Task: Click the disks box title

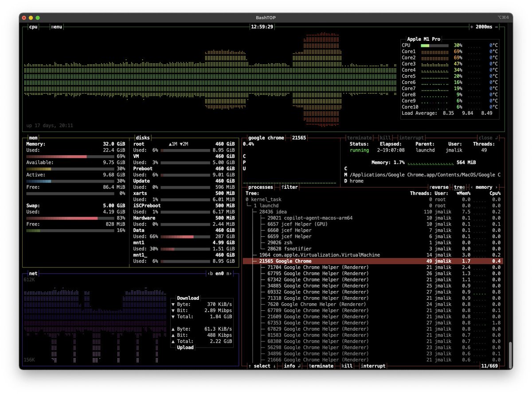Action: click(143, 138)
